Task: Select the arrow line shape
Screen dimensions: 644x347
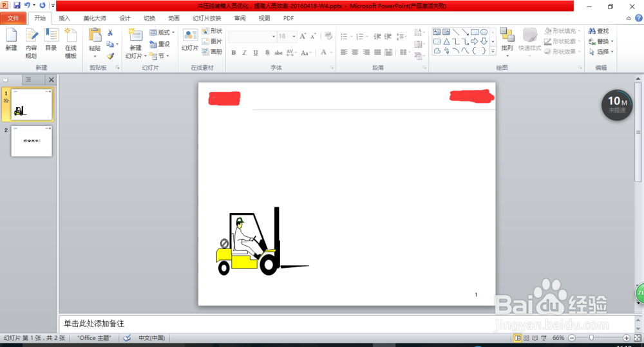Action: click(x=465, y=32)
